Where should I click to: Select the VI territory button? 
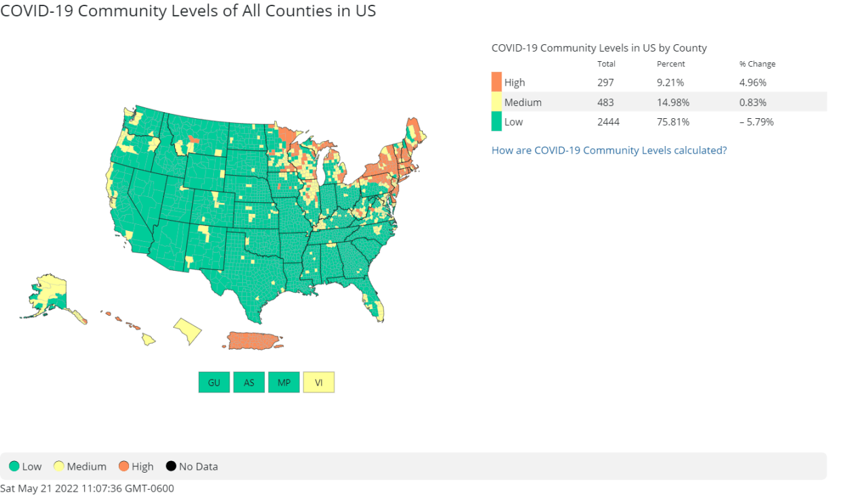coord(318,382)
